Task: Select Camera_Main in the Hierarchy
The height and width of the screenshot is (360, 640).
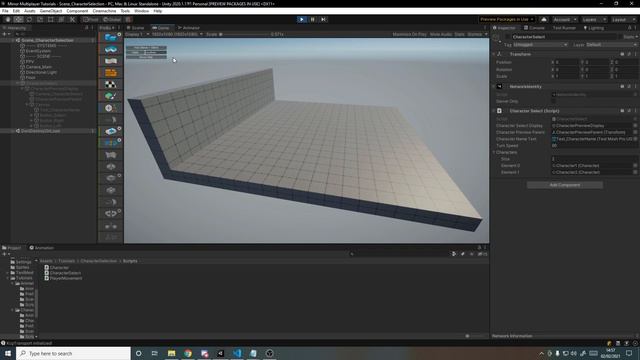Action: click(39, 67)
